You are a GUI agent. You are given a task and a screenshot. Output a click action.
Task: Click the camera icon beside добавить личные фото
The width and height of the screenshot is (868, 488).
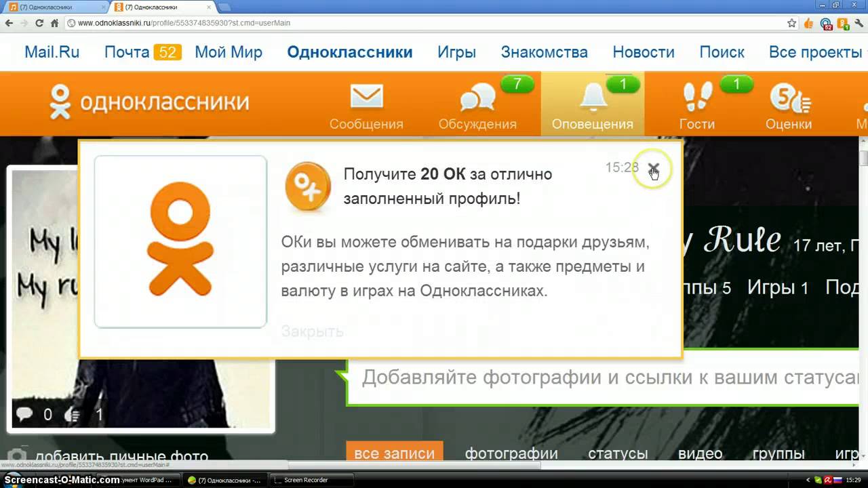click(x=17, y=455)
